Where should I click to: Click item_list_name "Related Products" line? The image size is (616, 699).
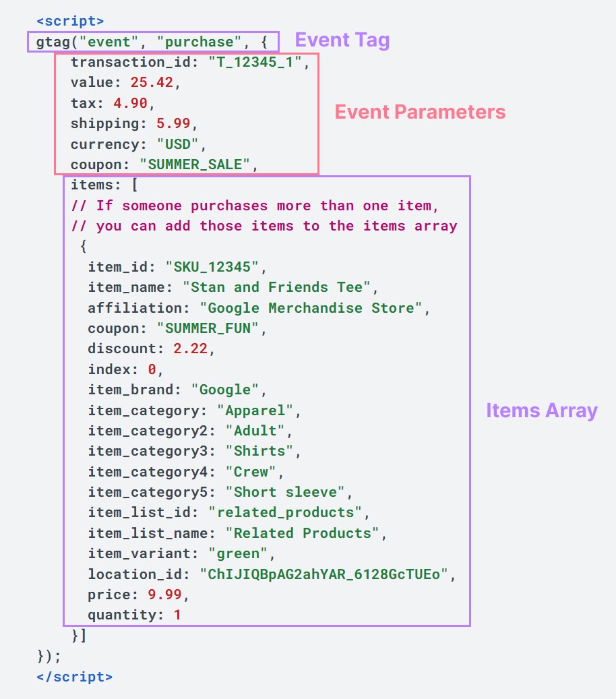pos(237,533)
